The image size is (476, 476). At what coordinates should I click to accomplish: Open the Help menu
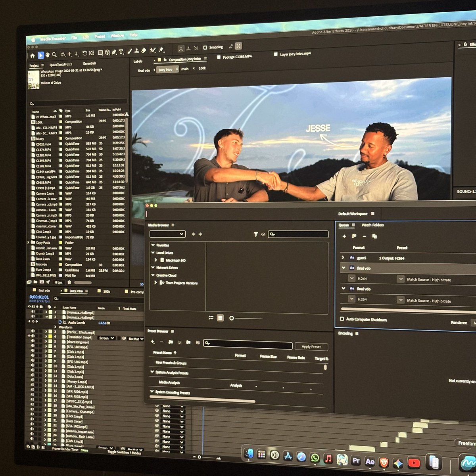tap(134, 35)
